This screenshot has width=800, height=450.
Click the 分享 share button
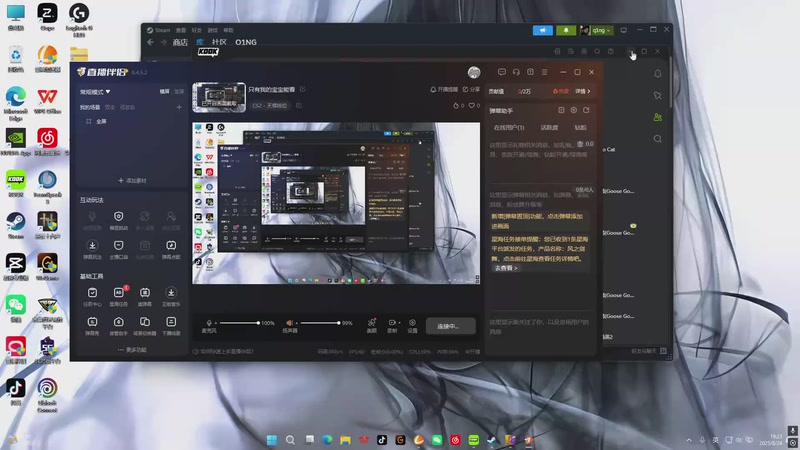click(x=471, y=89)
